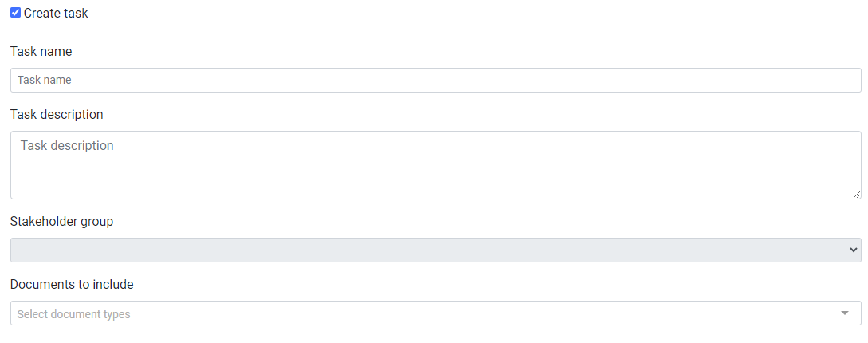This screenshot has width=868, height=343.
Task: Click the "Documents to include" field label
Action: [x=72, y=285]
